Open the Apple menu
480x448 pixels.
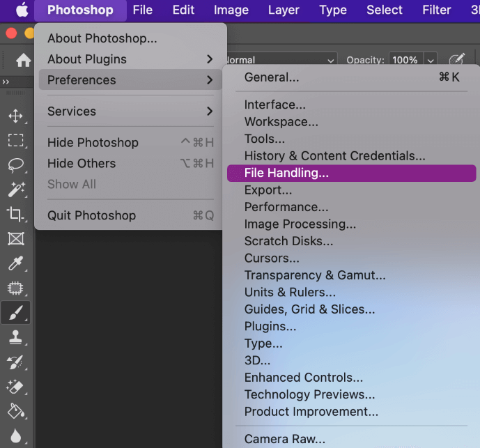pos(23,10)
